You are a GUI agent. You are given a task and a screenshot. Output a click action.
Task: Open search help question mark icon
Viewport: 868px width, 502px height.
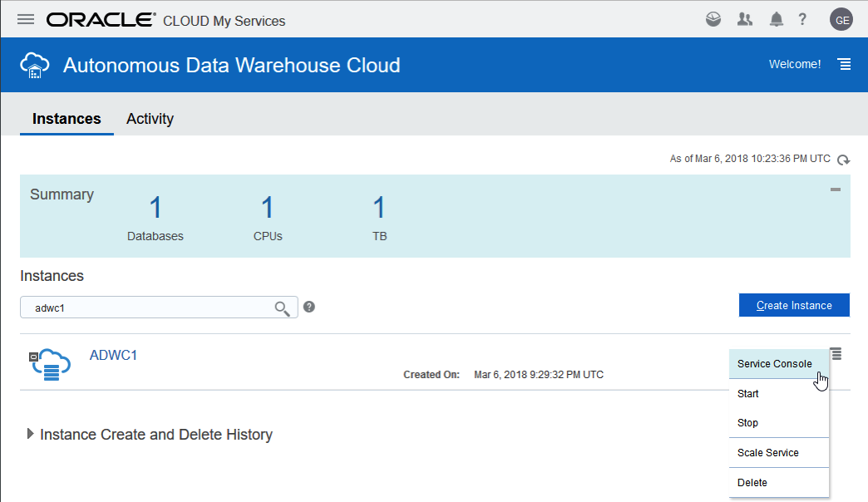click(309, 307)
